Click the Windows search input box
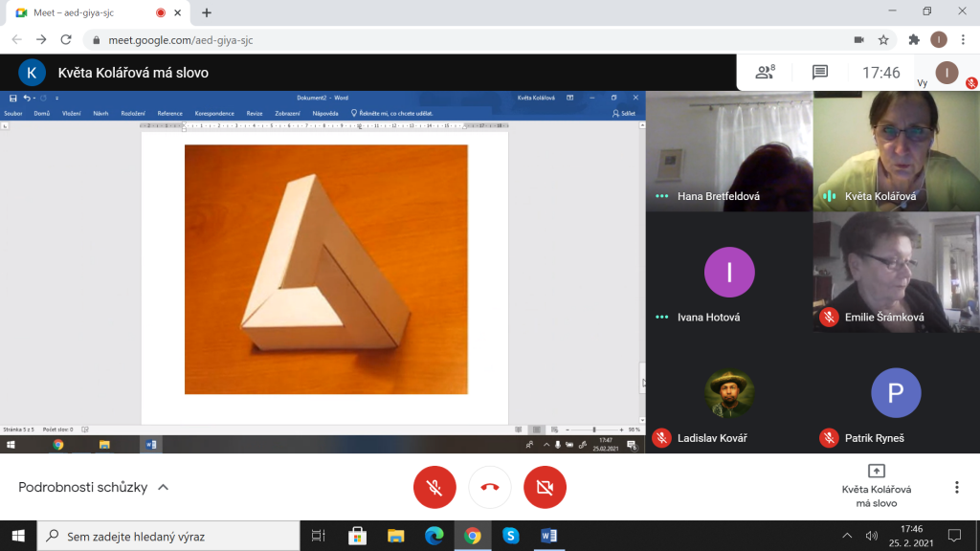The height and width of the screenshot is (551, 980). [x=172, y=536]
